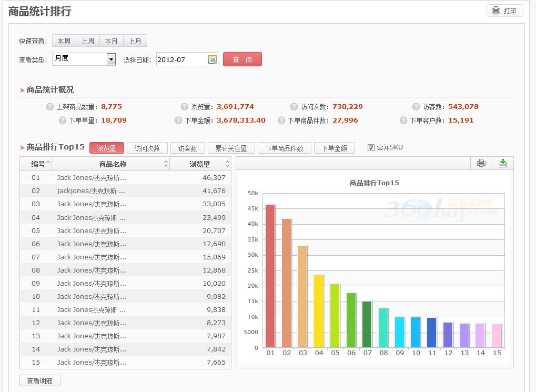This screenshot has height=392, width=536.
Task: Select the 累计关注量 ranking tab
Action: click(231, 148)
